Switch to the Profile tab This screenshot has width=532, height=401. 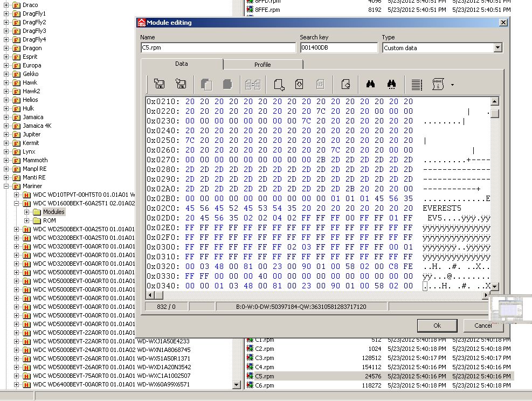[x=262, y=65]
